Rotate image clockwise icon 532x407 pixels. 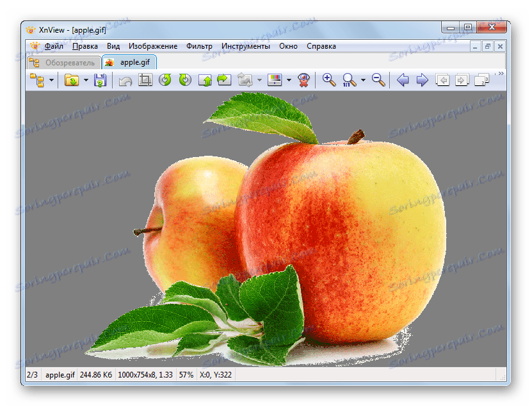click(185, 80)
